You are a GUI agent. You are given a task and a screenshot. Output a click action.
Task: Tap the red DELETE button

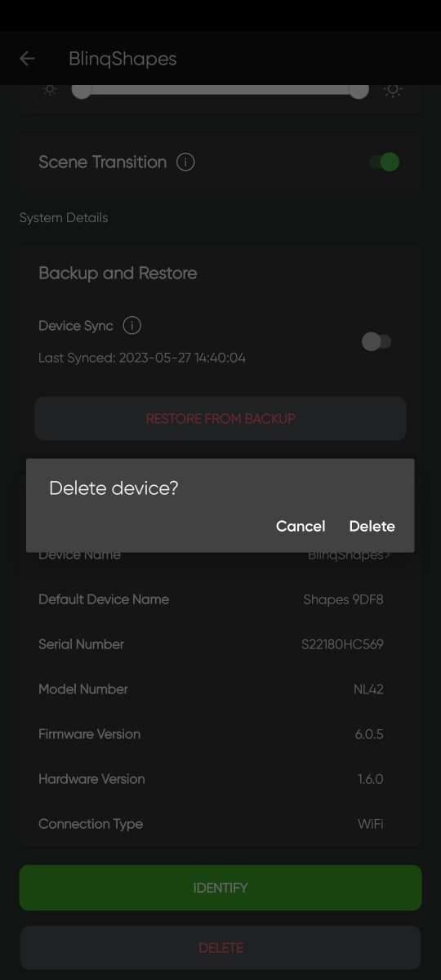click(x=220, y=948)
